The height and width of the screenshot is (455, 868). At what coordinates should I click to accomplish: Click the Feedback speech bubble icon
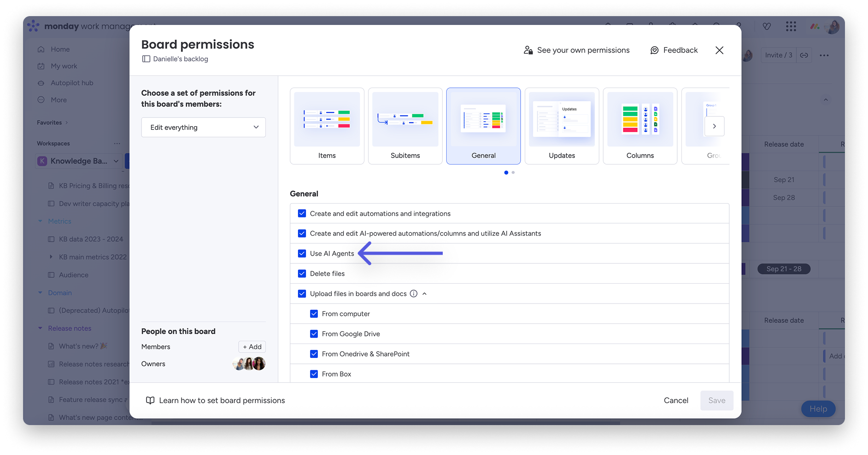(x=654, y=50)
